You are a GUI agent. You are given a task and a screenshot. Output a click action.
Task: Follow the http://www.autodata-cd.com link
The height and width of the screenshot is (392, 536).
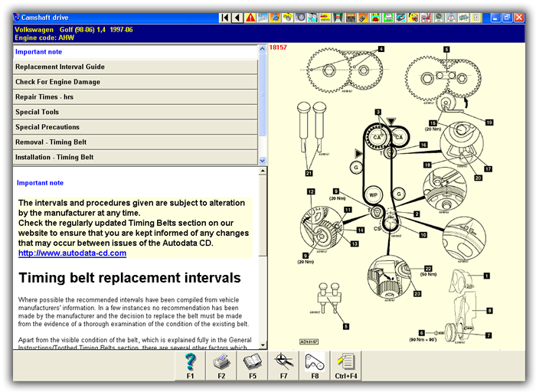[x=72, y=253]
